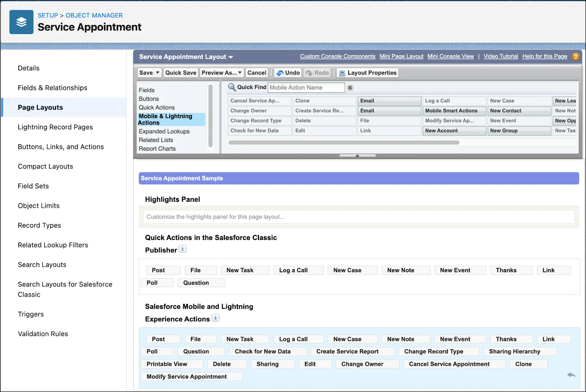The width and height of the screenshot is (586, 392).
Task: Click the Publisher info icon
Action: tap(182, 249)
